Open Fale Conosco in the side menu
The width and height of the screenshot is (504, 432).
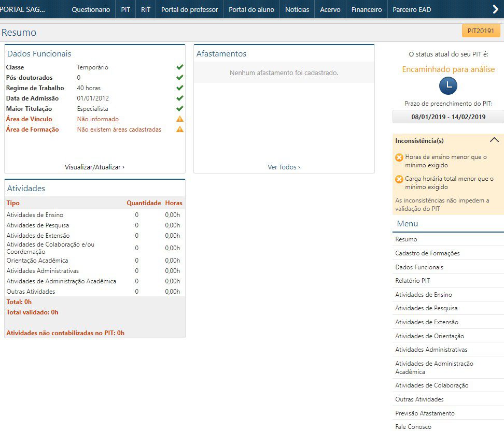pyautogui.click(x=413, y=427)
